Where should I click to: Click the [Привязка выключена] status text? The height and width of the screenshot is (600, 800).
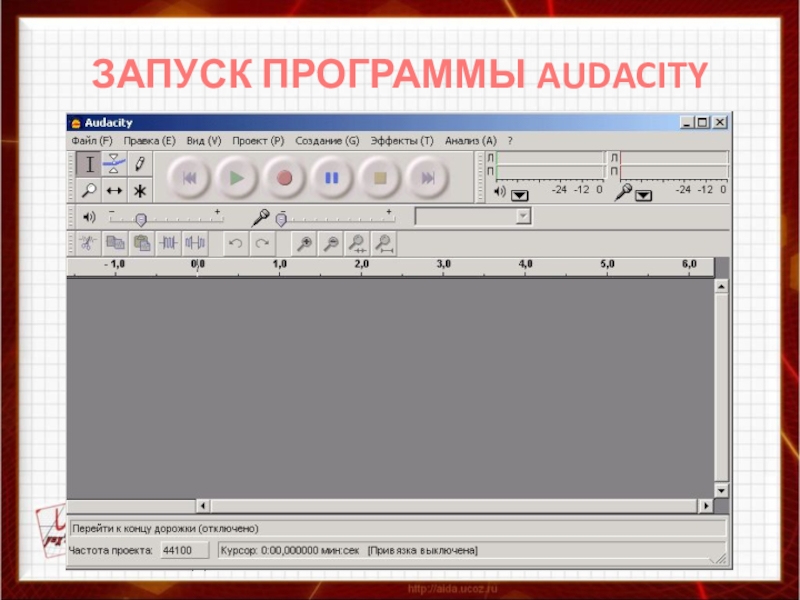click(x=422, y=551)
